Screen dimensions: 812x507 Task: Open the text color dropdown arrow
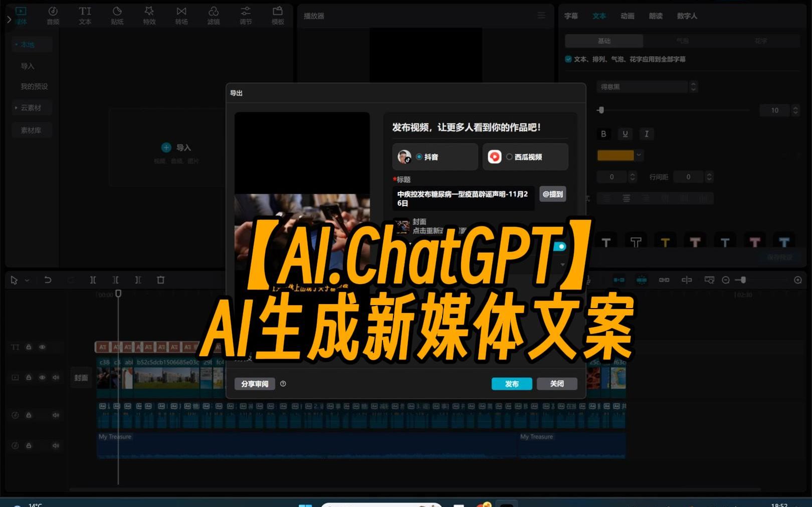[639, 155]
